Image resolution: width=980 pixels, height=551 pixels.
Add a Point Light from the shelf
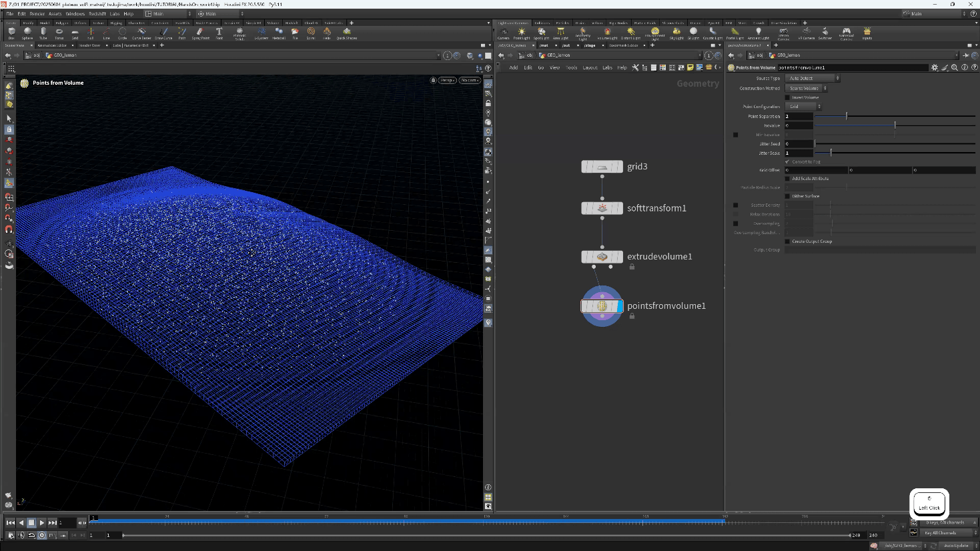click(522, 32)
